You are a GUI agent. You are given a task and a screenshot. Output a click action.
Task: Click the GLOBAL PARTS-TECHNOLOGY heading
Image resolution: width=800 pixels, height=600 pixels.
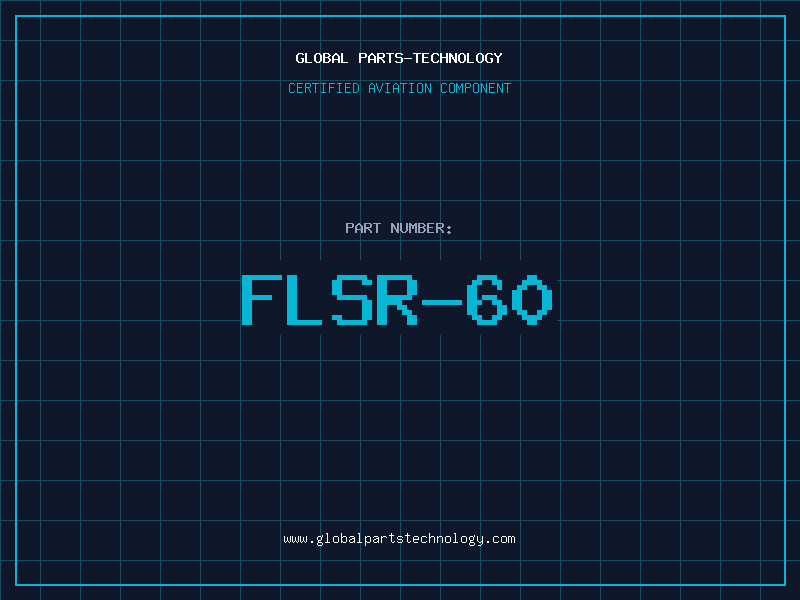(x=399, y=58)
